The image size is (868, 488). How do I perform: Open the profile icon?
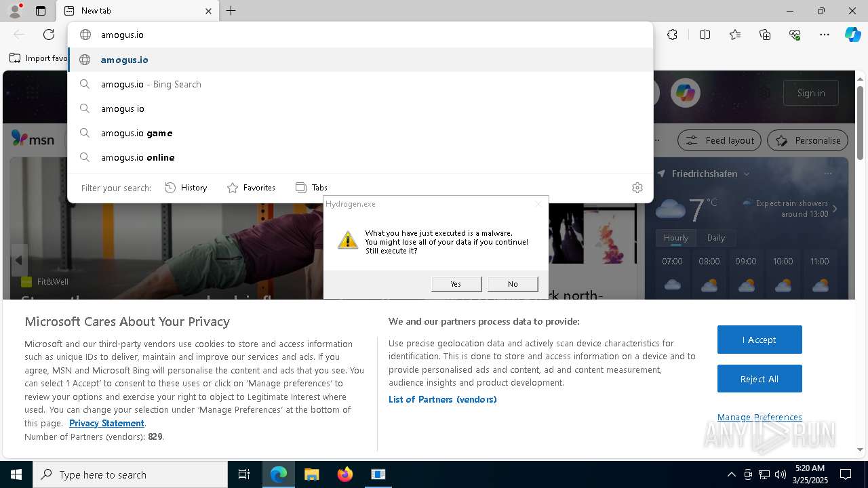tap(14, 11)
